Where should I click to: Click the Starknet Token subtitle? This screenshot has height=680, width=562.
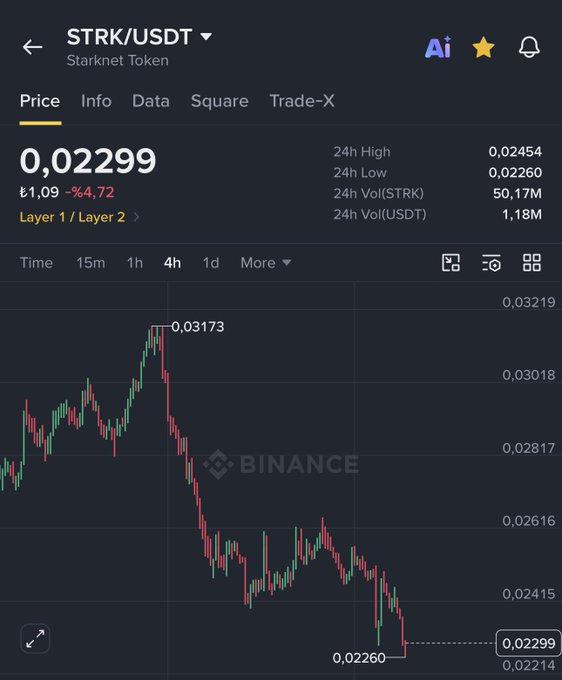click(x=118, y=60)
